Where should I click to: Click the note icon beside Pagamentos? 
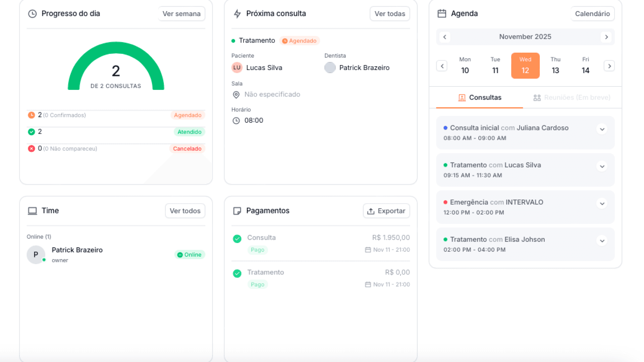point(237,211)
